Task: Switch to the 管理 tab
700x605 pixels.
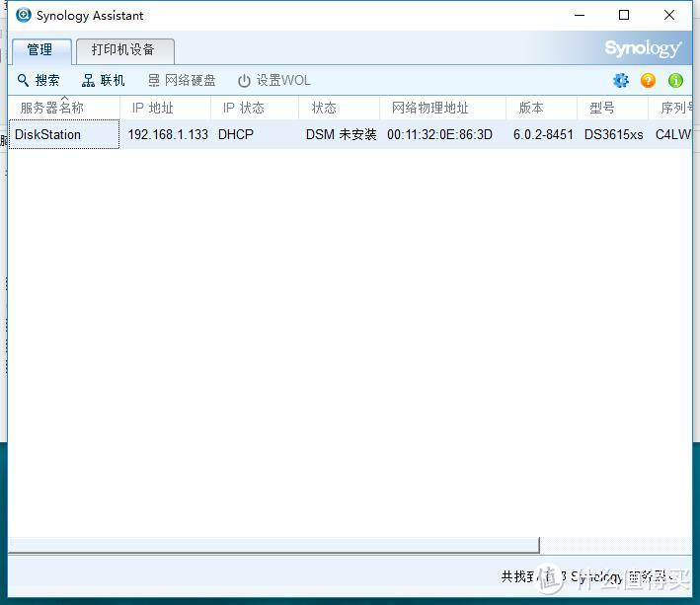Action: click(x=41, y=50)
